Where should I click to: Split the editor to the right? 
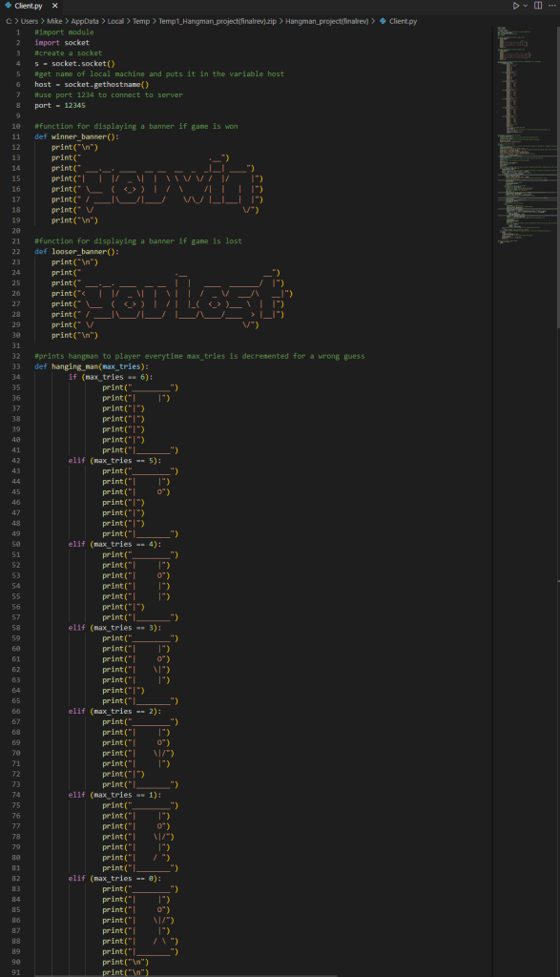click(538, 6)
